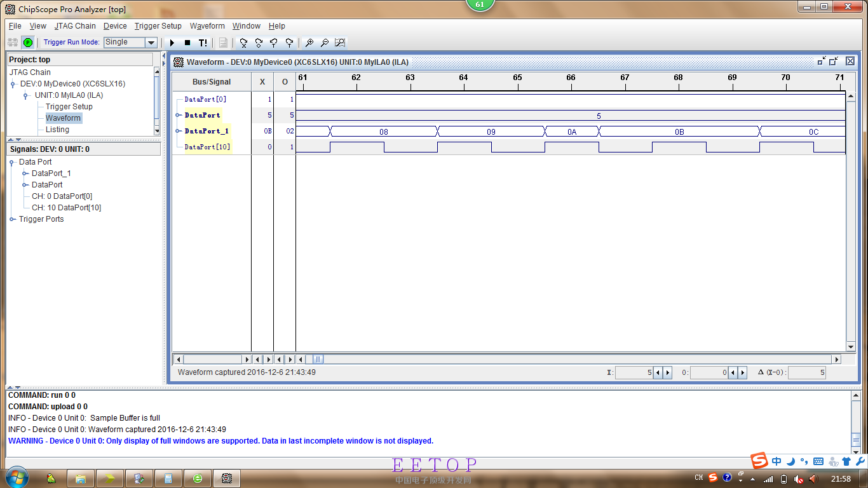Increase the X cursor position value
Image resolution: width=868 pixels, height=488 pixels.
point(667,373)
